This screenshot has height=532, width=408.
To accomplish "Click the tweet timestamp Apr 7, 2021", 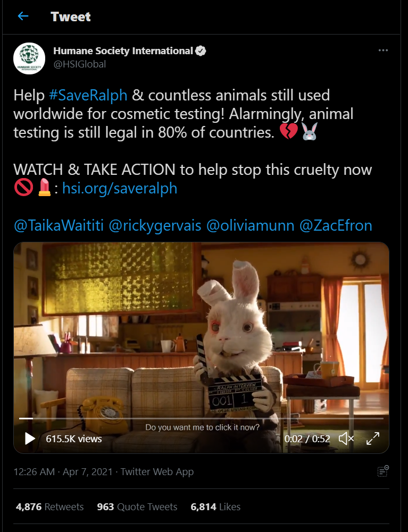I will [63, 471].
